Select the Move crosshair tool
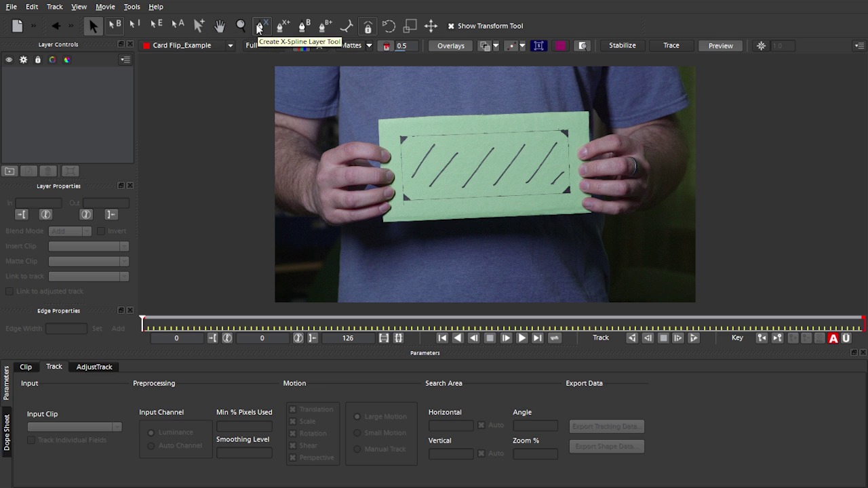This screenshot has height=488, width=868. click(x=431, y=26)
